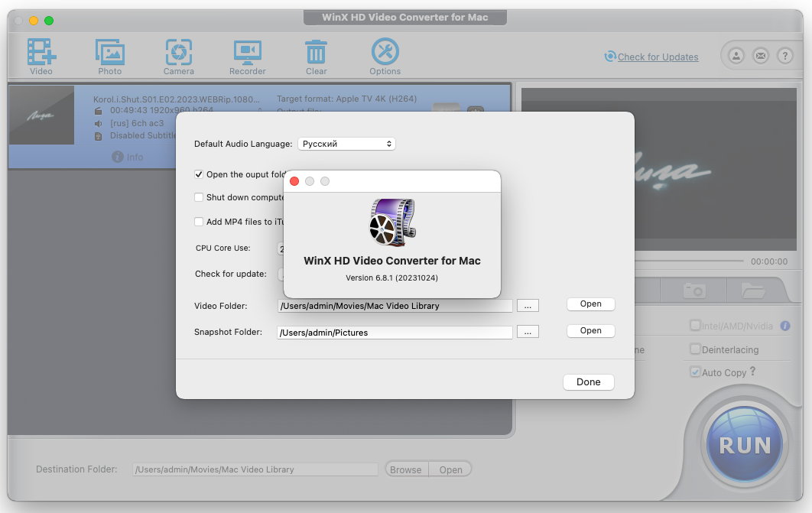Enable Shut down computer checkbox
The width and height of the screenshot is (812, 513).
[198, 197]
